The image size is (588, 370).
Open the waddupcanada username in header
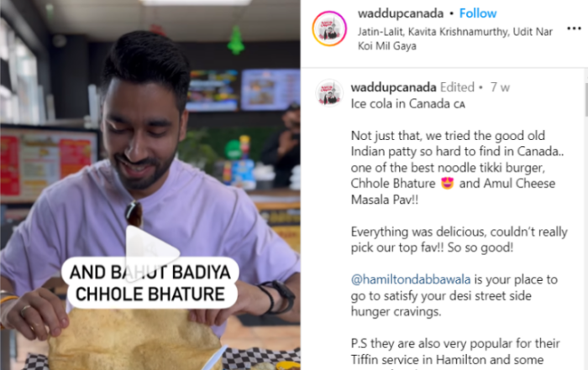[401, 13]
